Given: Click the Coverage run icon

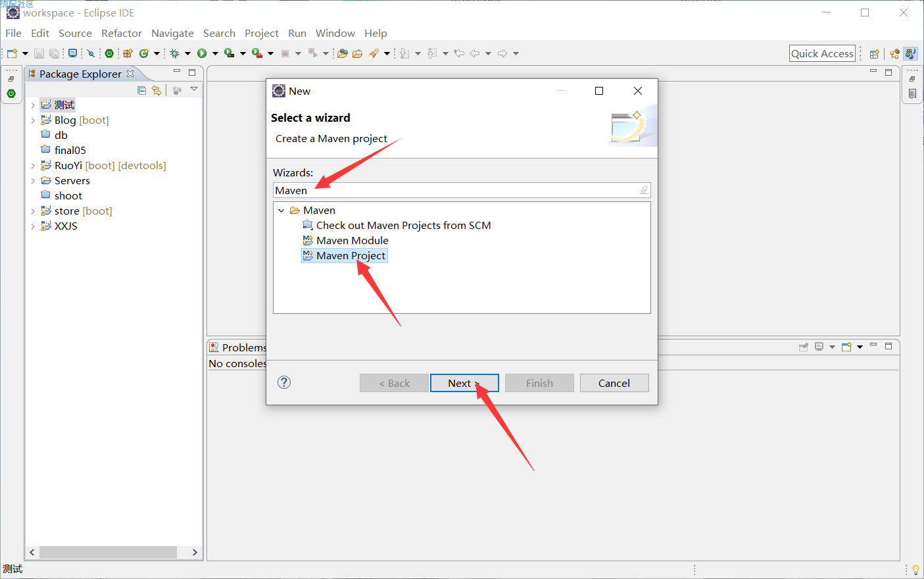Looking at the screenshot, I should point(229,53).
